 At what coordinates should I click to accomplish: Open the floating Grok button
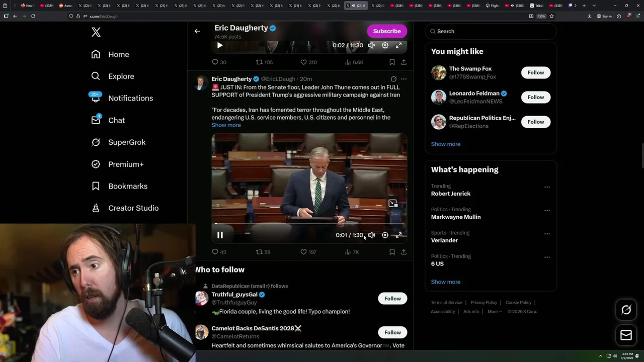coord(626,310)
